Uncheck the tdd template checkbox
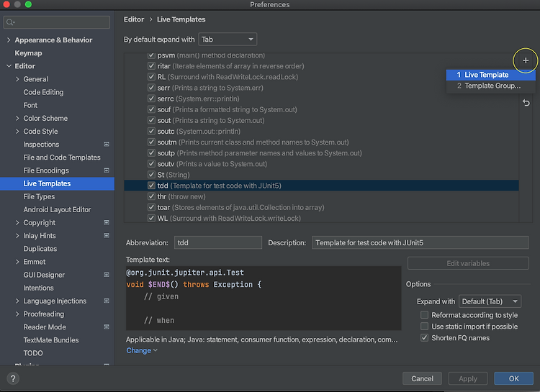 click(x=151, y=186)
